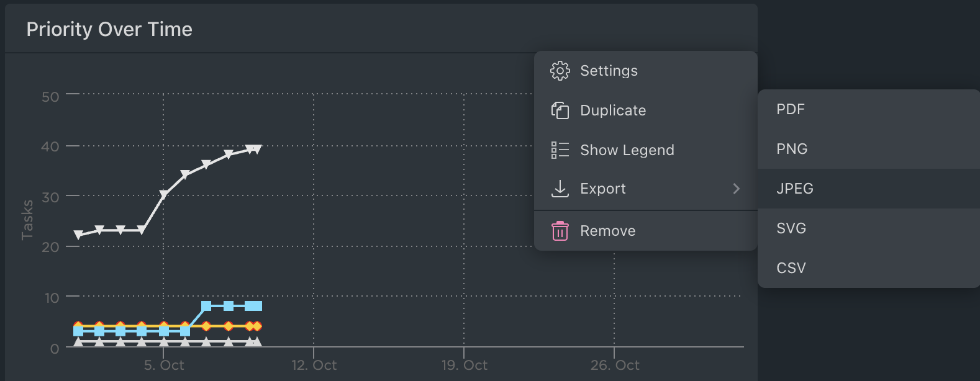Export chart as PDF
980x381 pixels.
point(790,109)
